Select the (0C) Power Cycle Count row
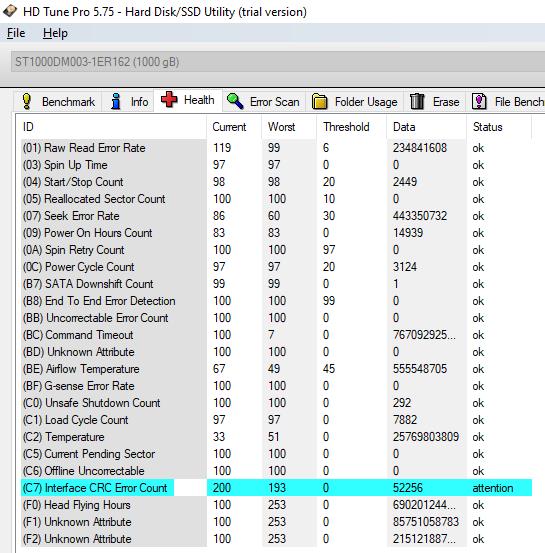 277,267
